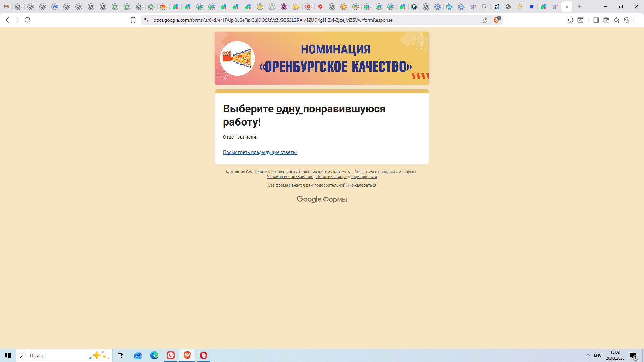This screenshot has height=362, width=644.
Task: Open the extensions puzzle icon
Action: click(x=570, y=20)
